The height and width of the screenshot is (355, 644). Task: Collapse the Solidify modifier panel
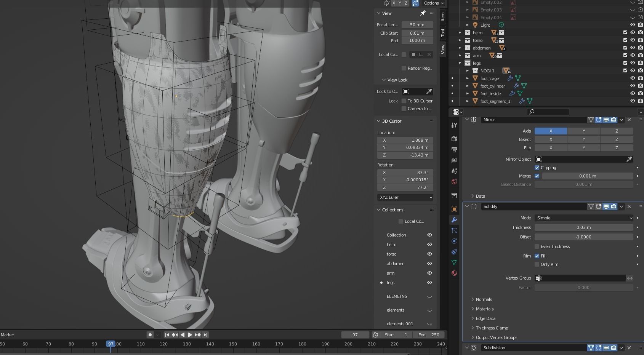click(x=467, y=206)
